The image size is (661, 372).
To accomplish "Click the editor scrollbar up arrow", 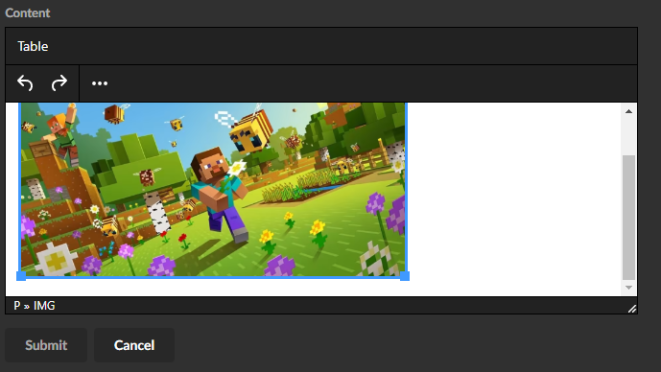I will pos(629,111).
